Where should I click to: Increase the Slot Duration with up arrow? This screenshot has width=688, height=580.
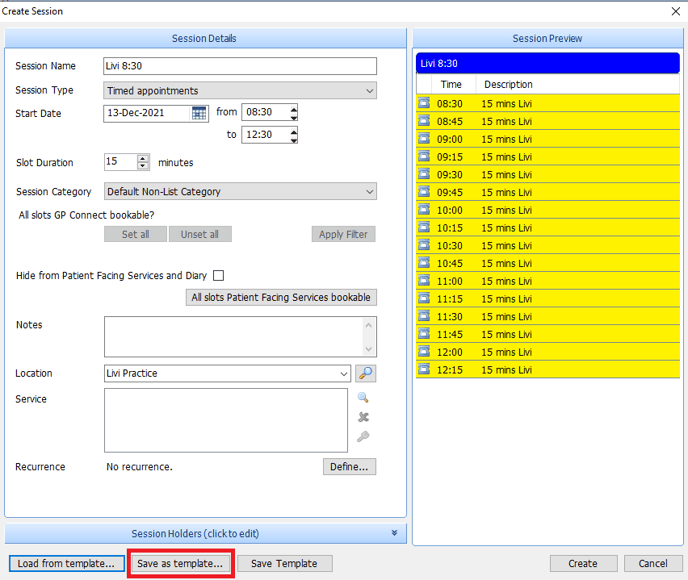click(x=144, y=158)
